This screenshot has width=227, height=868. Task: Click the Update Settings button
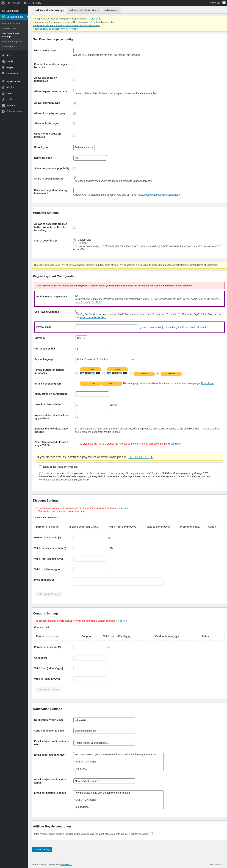click(42, 849)
